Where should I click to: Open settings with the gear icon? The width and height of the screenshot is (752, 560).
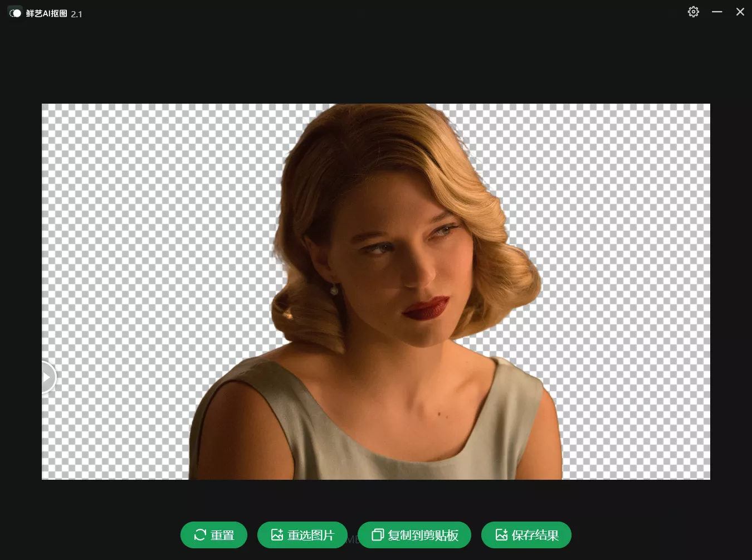point(693,12)
